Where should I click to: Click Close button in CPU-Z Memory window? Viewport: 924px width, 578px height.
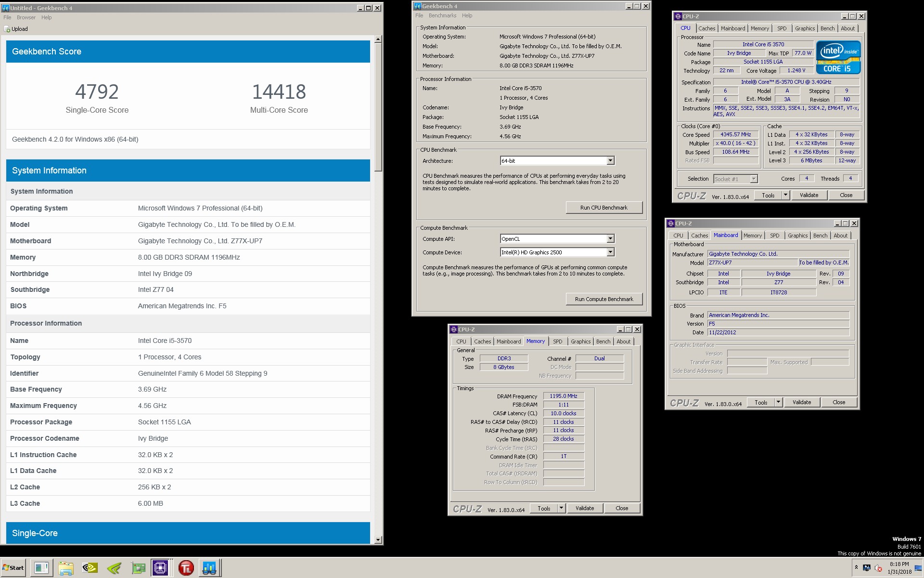point(622,508)
